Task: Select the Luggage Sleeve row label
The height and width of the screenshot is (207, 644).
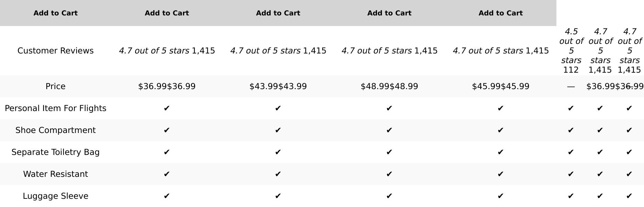Action: pos(55,196)
